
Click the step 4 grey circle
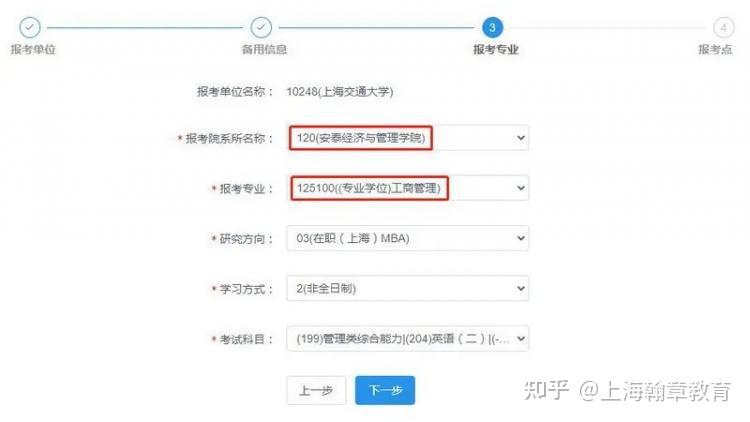pos(724,27)
